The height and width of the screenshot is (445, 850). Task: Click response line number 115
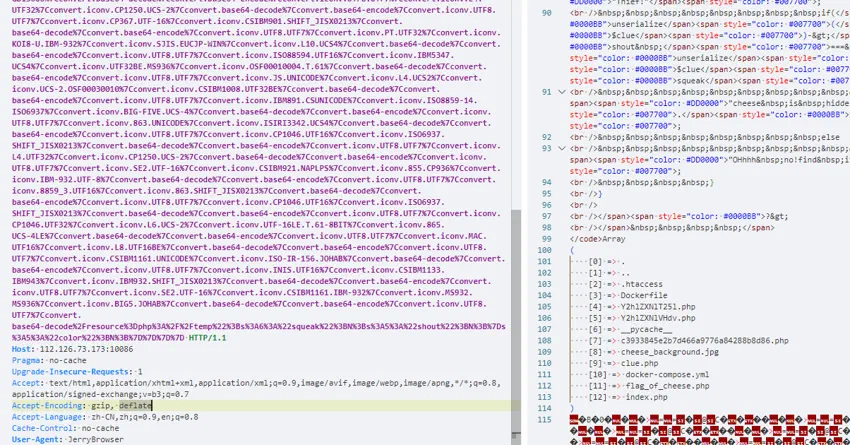tap(544, 420)
